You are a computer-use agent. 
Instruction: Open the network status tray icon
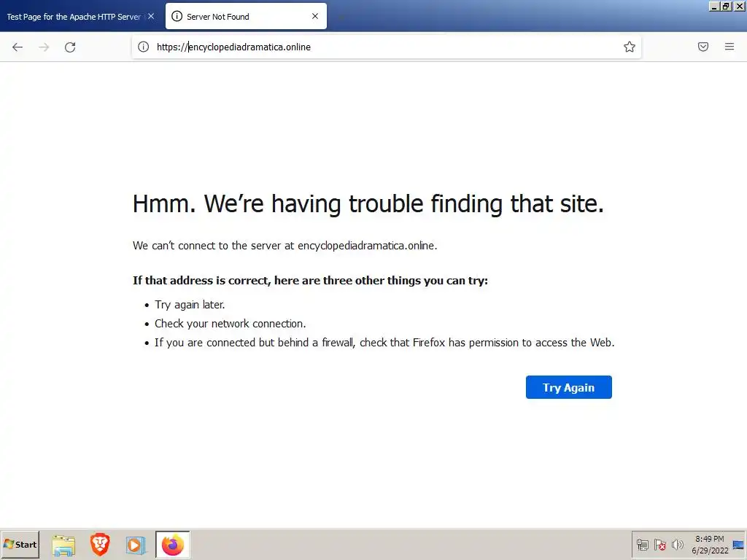point(643,545)
